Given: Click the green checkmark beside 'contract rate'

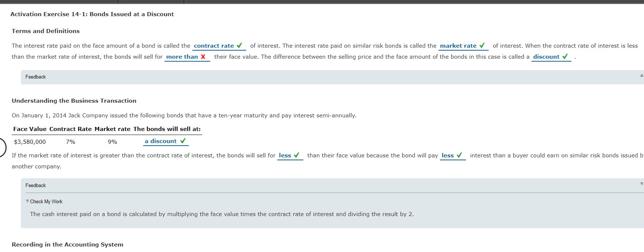Looking at the screenshot, I should [x=240, y=45].
